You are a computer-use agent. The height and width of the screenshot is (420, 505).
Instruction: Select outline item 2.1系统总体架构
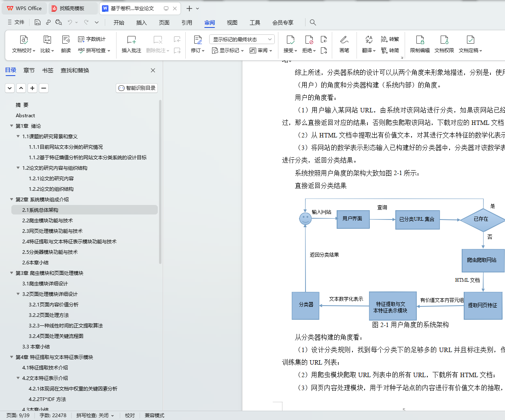pos(84,210)
